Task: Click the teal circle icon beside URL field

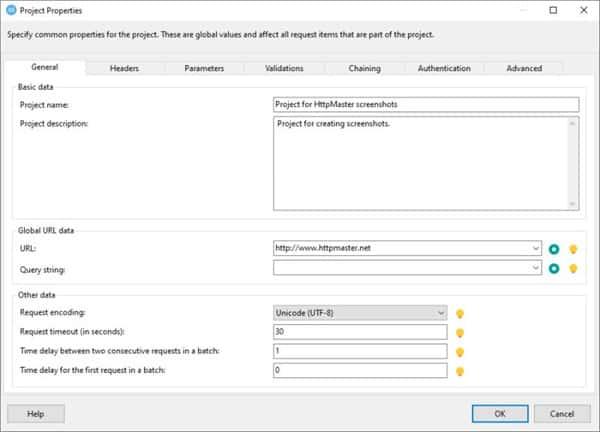Action: pos(555,249)
